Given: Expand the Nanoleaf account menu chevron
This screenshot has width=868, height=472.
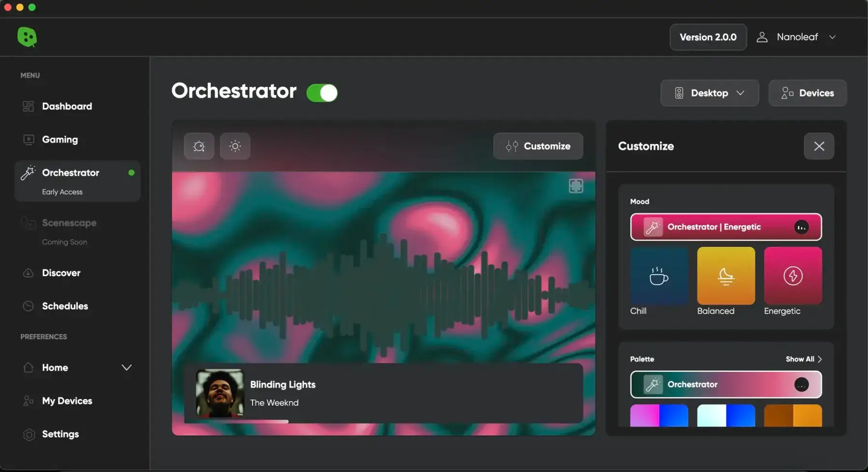Looking at the screenshot, I should 832,37.
